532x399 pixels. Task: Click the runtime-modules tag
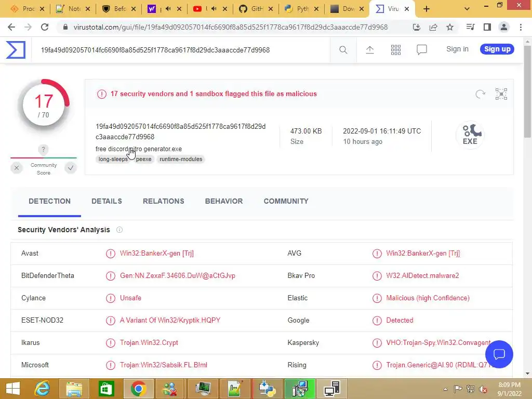pos(181,159)
